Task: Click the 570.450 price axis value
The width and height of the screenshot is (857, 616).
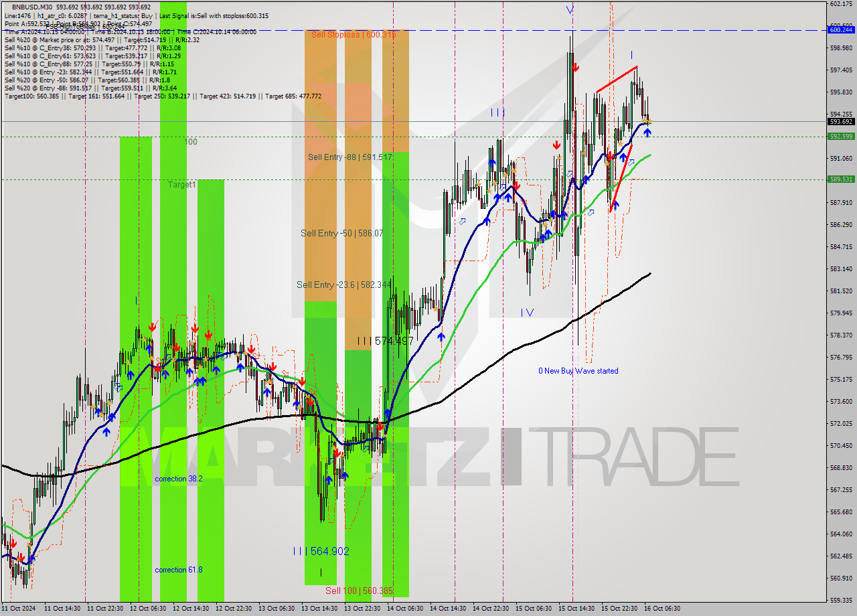Action: click(841, 445)
